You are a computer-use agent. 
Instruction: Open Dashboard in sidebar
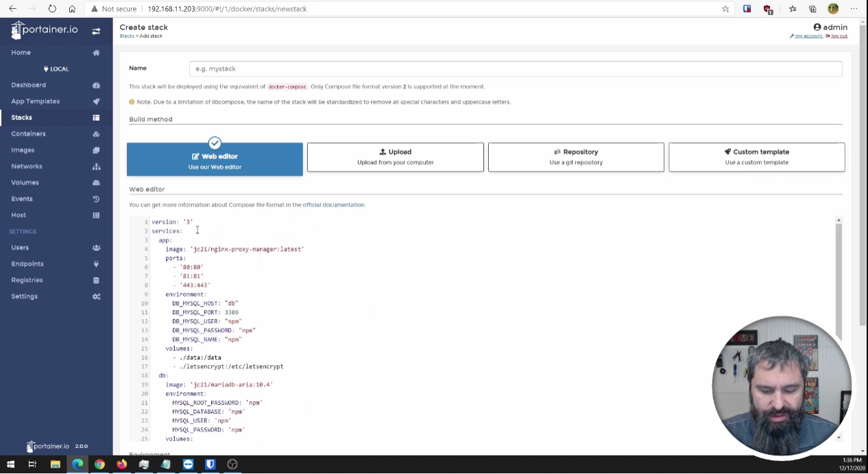28,85
